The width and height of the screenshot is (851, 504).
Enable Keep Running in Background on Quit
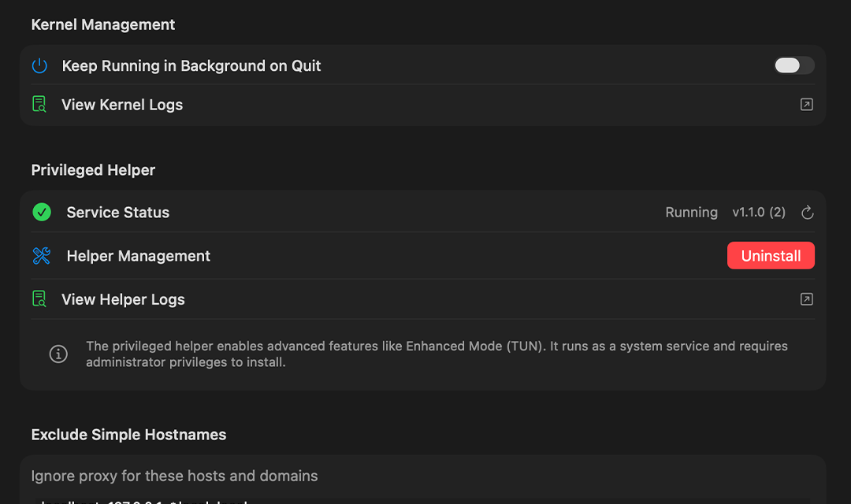[793, 65]
